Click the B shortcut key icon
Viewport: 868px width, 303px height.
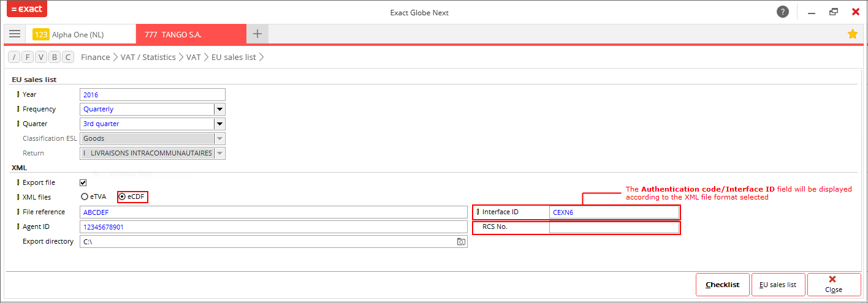coord(55,57)
